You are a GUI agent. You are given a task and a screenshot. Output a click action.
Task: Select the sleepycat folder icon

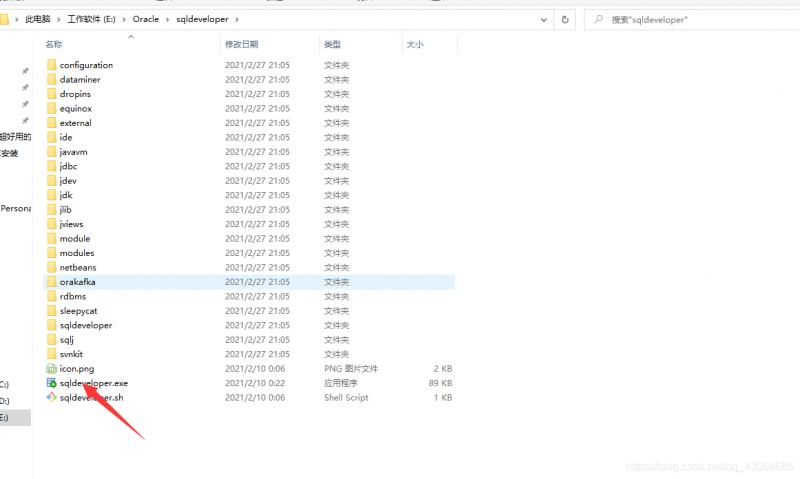52,311
